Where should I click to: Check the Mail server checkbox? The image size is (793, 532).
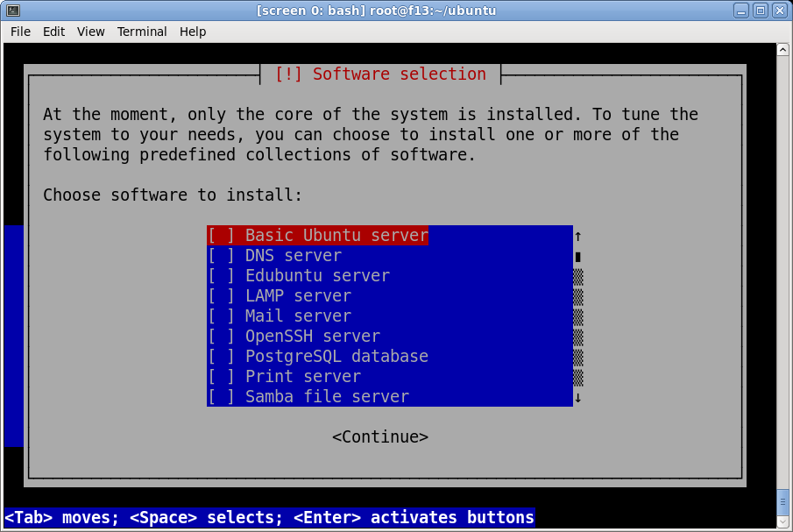(x=222, y=316)
